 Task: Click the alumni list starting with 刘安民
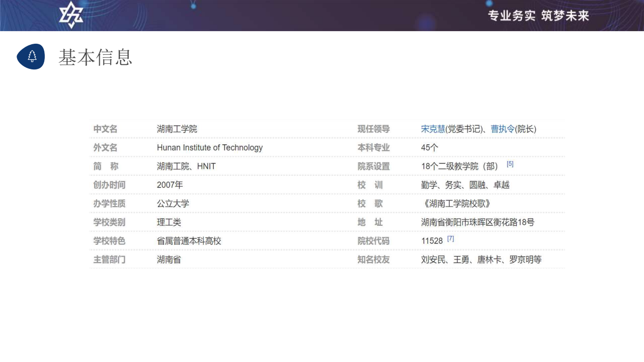pos(480,260)
